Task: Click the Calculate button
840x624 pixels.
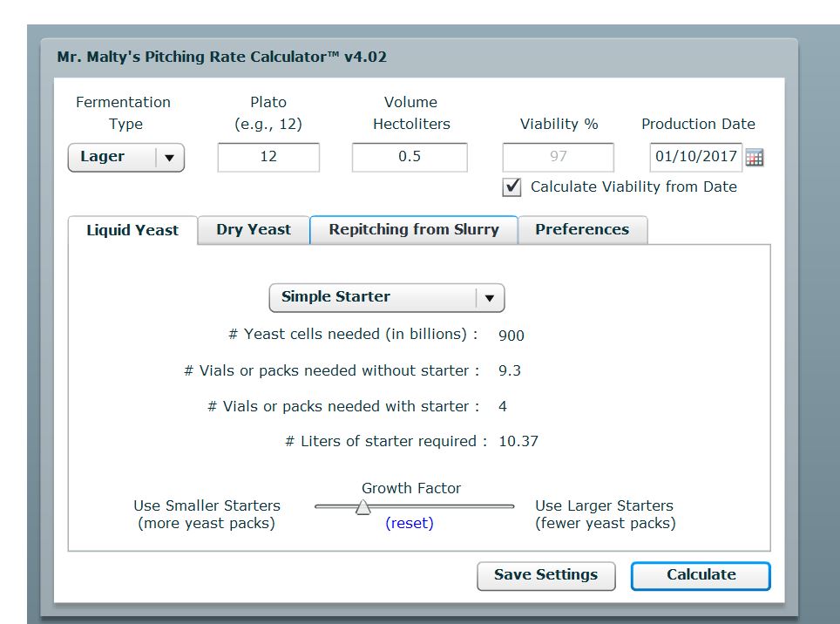Action: 701,575
